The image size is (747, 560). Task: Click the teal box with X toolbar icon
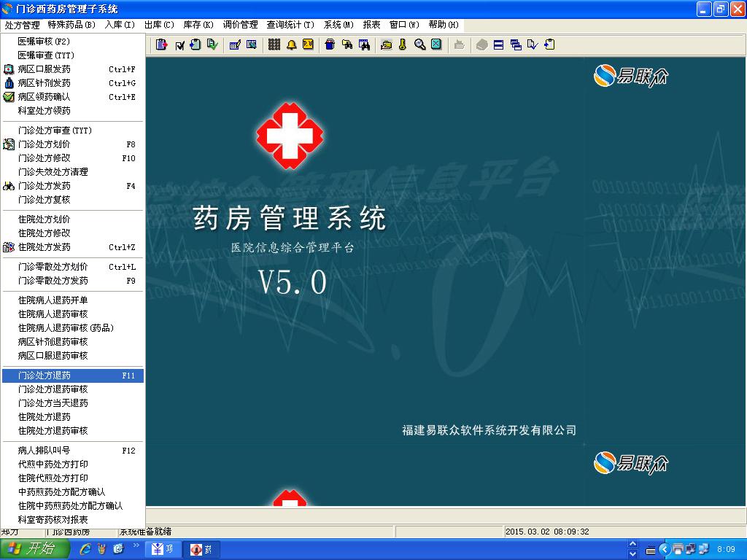(x=436, y=44)
